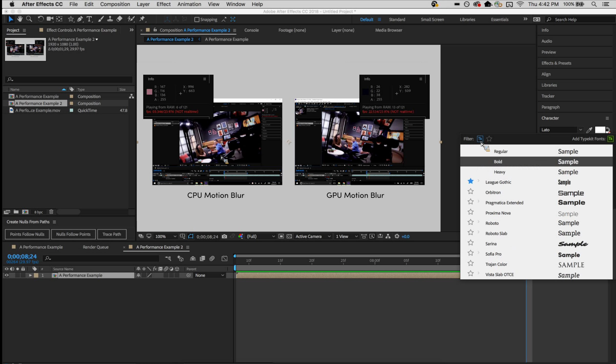
Task: Create a new folder in Project panel
Action: 16,212
